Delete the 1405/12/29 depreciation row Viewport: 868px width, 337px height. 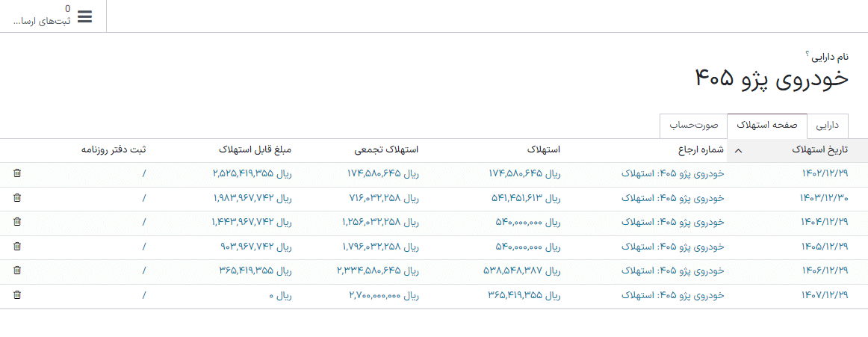[17, 247]
